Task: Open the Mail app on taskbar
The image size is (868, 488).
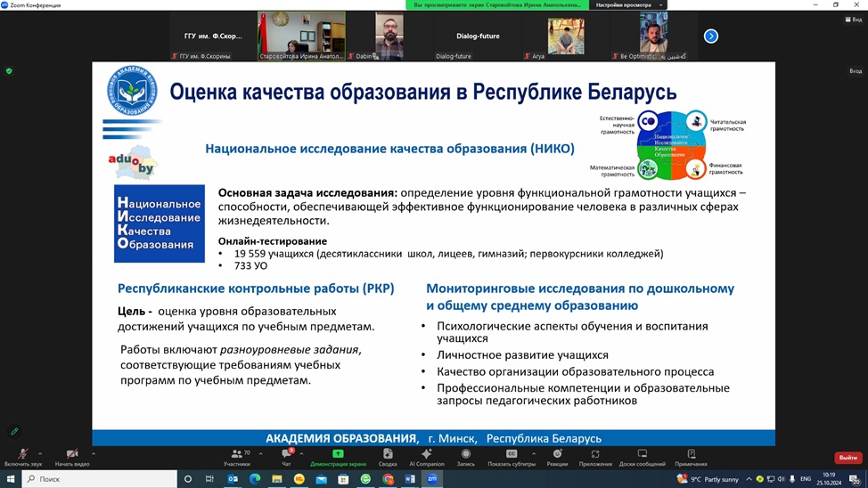Action: tap(321, 479)
